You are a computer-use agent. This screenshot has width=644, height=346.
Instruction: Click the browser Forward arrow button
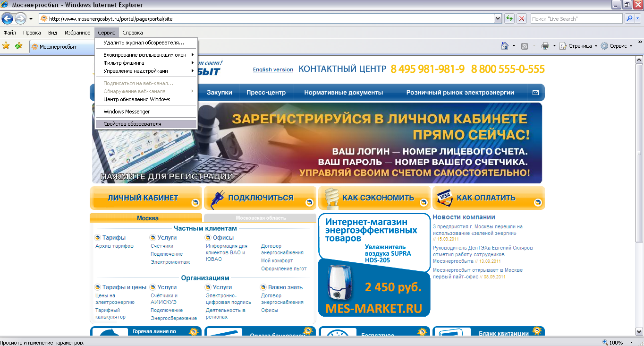click(20, 18)
